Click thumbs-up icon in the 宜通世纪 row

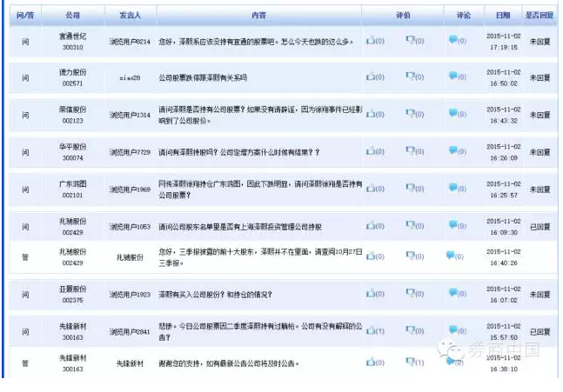pos(371,40)
